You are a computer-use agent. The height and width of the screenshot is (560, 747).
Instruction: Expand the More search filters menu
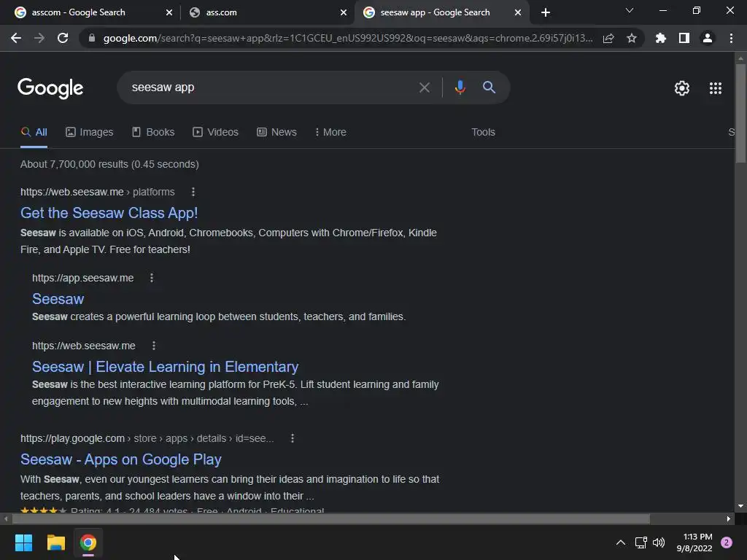point(330,133)
